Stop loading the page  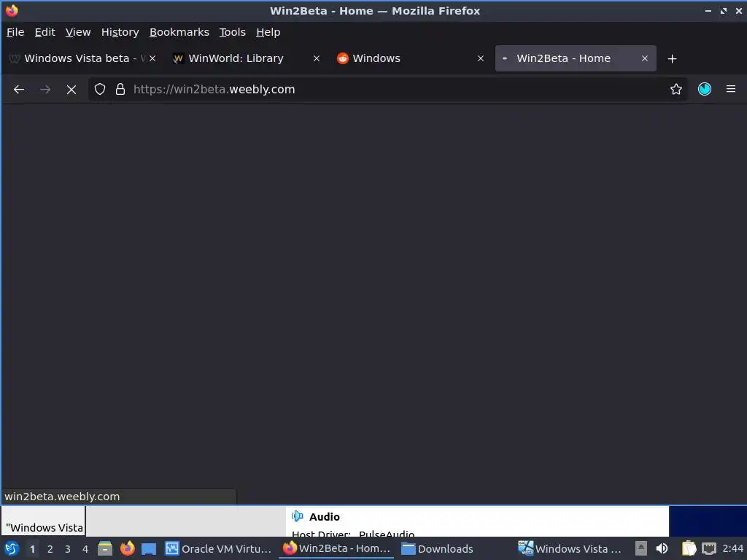[71, 89]
